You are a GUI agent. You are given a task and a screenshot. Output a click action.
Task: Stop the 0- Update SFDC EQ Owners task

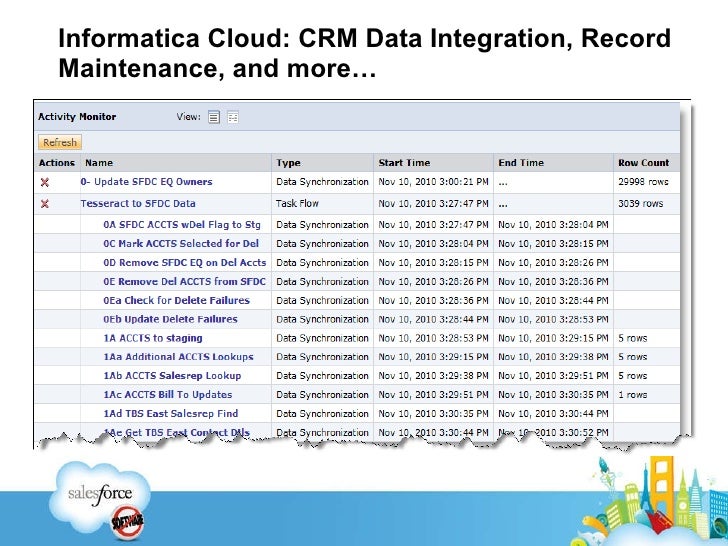click(45, 182)
